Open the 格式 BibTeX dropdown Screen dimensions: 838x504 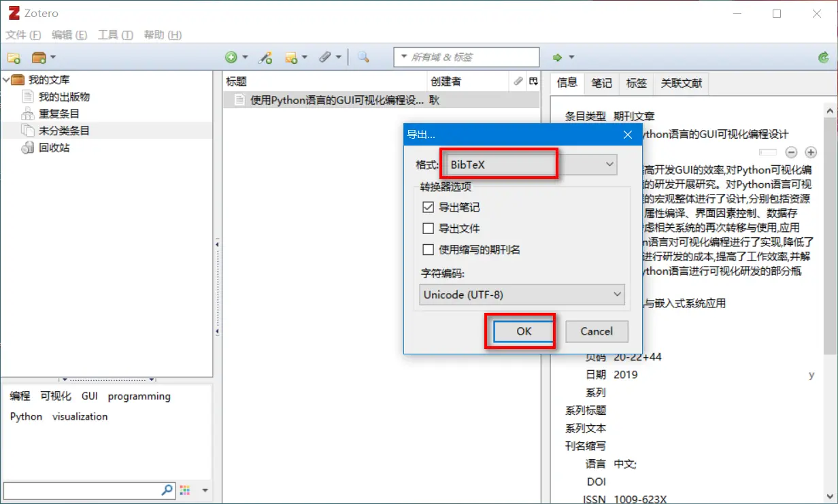(x=530, y=165)
